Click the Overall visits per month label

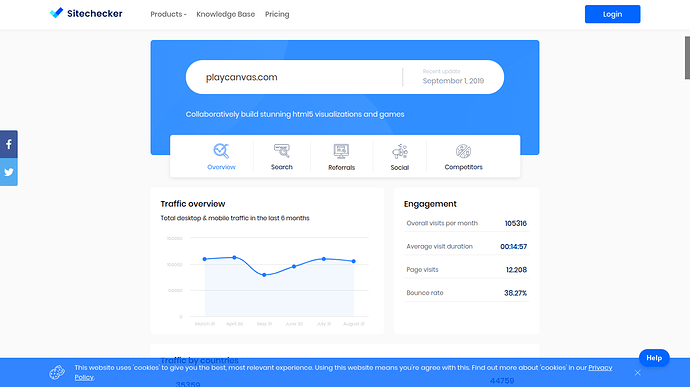[442, 223]
